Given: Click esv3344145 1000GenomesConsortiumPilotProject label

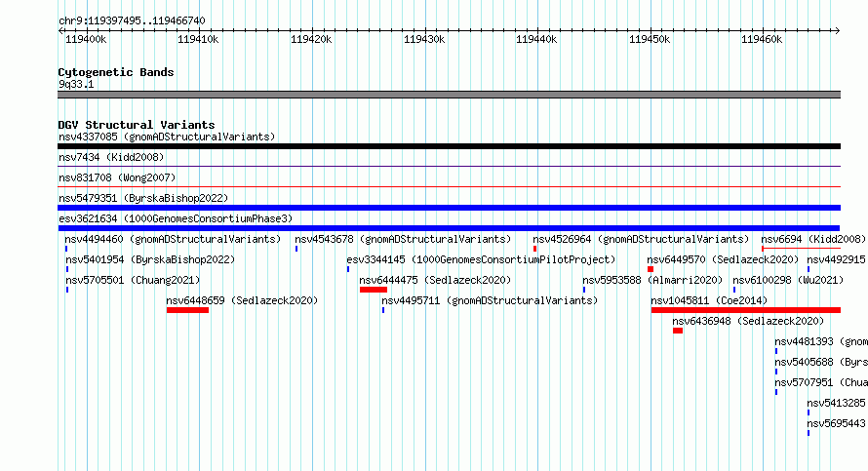Looking at the screenshot, I should pos(481,259).
